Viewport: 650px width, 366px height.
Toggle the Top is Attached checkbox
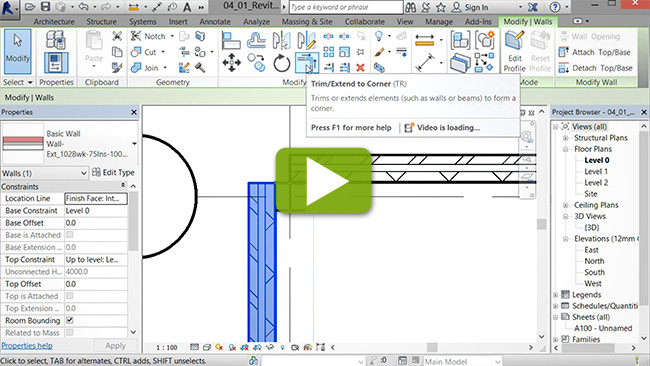(70, 296)
